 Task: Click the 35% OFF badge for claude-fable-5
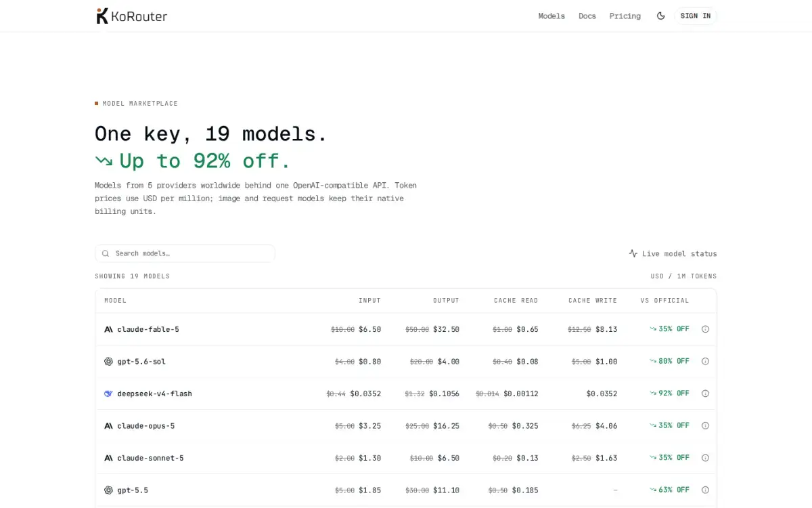(x=669, y=329)
